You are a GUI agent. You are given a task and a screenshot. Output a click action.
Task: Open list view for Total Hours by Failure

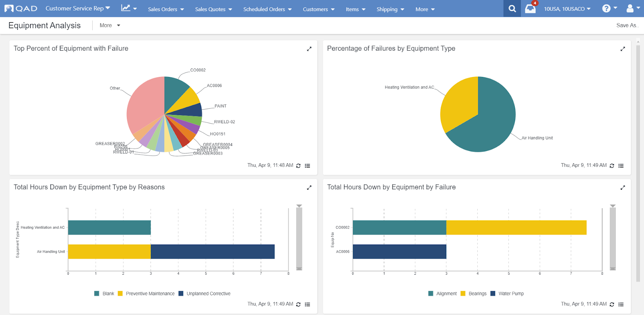tap(621, 305)
